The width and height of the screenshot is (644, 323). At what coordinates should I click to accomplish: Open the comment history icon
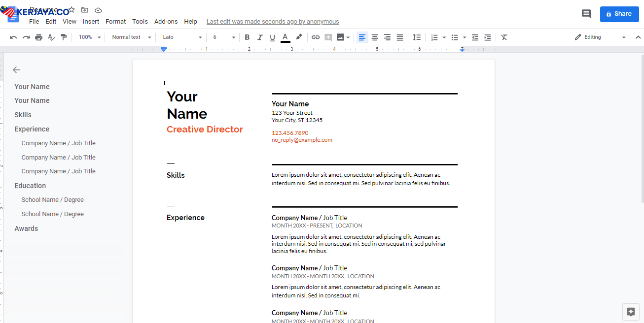pos(586,14)
